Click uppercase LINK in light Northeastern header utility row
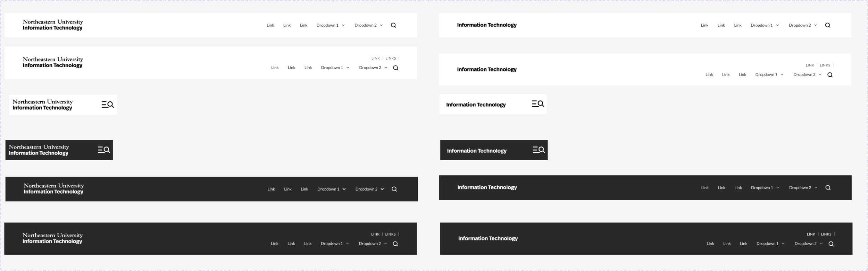868x271 pixels. (376, 58)
